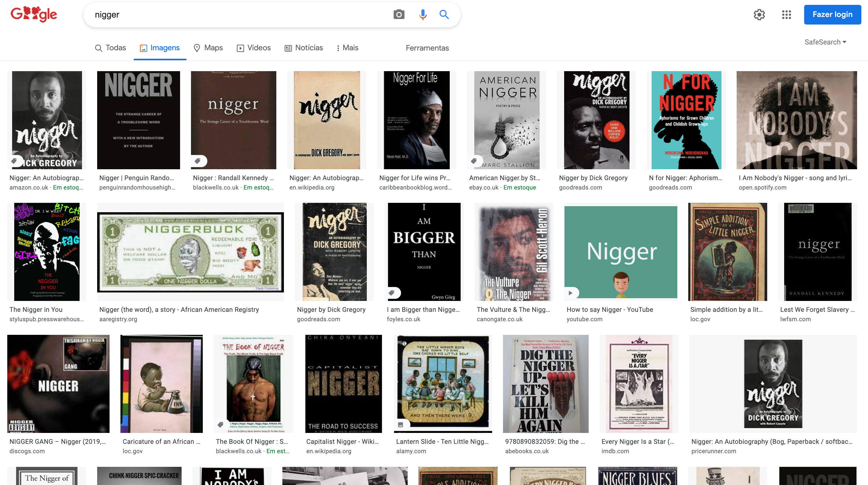Image resolution: width=868 pixels, height=485 pixels.
Task: Click the image badge on the alamy.com thumbnail
Action: 401,425
